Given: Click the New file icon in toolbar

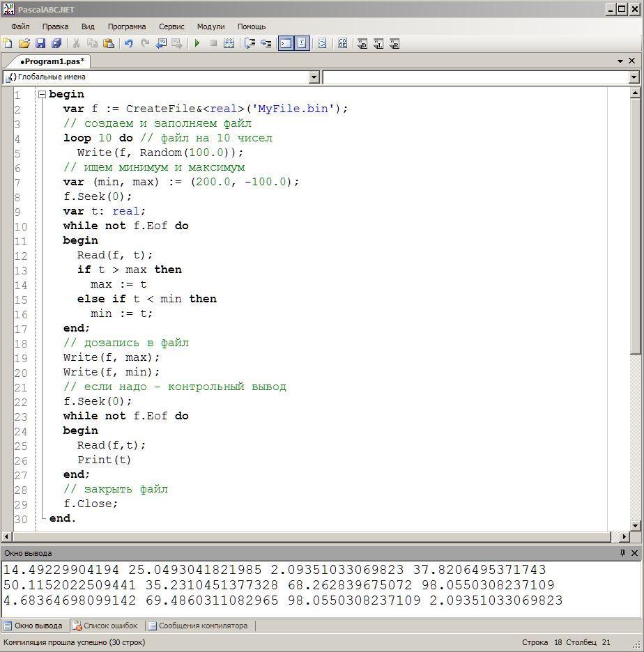Looking at the screenshot, I should pyautogui.click(x=8, y=43).
